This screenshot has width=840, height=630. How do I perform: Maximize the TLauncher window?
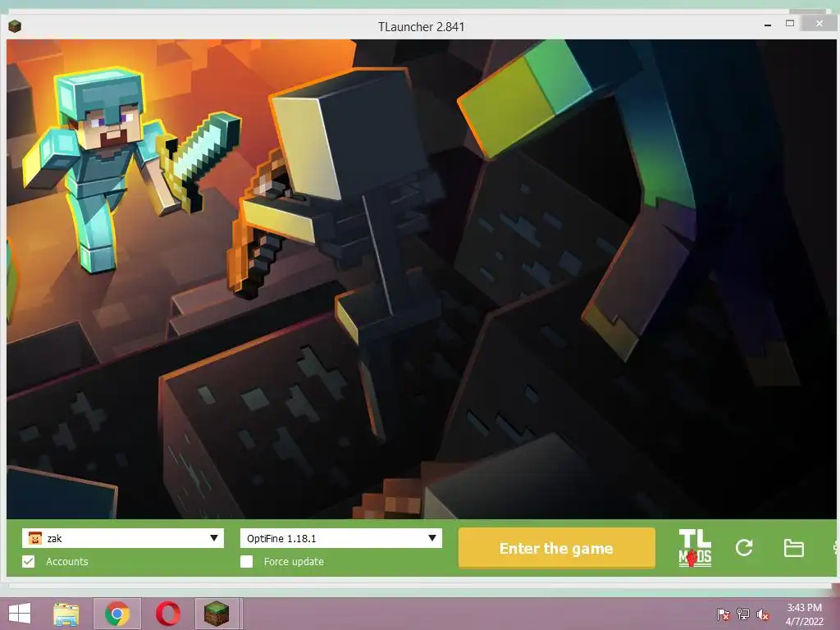click(790, 24)
